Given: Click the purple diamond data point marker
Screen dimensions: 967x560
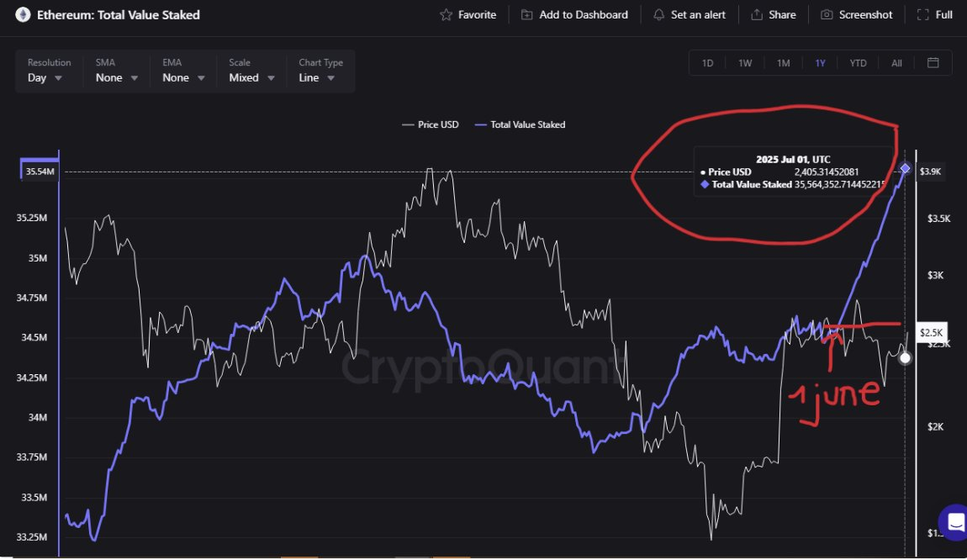Looking at the screenshot, I should point(905,168).
